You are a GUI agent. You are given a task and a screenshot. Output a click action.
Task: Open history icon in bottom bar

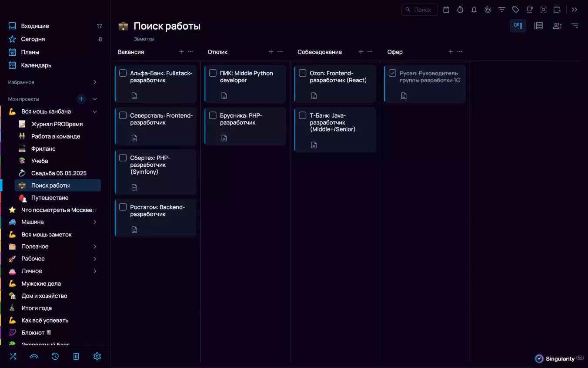(x=55, y=356)
